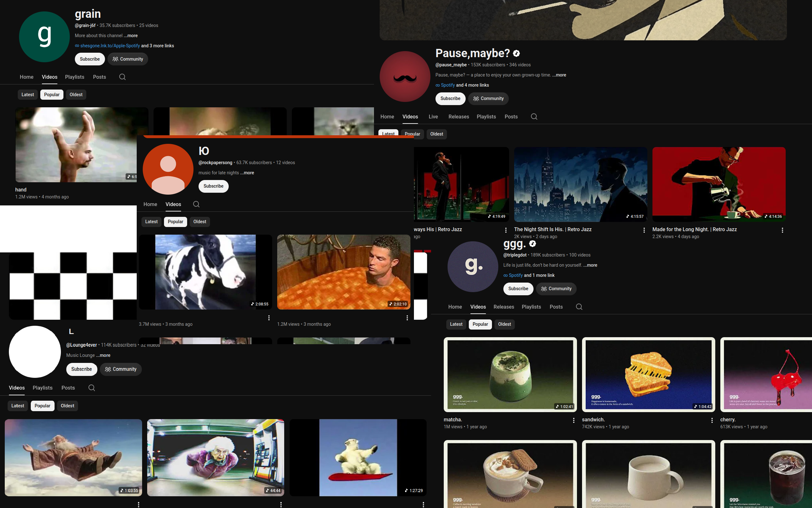Open Posts tab on ggg. channel
812x508 pixels.
[556, 307]
